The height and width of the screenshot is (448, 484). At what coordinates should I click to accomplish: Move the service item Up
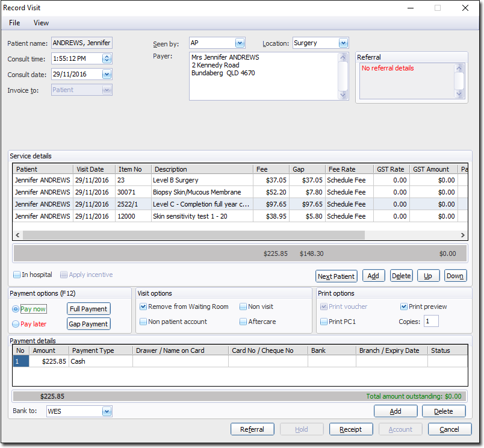point(428,276)
